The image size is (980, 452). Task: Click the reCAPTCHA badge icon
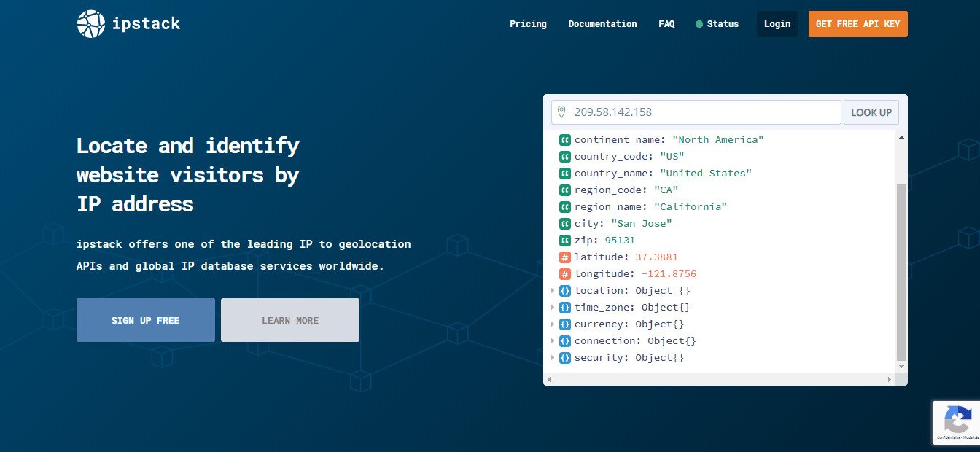coord(957,421)
